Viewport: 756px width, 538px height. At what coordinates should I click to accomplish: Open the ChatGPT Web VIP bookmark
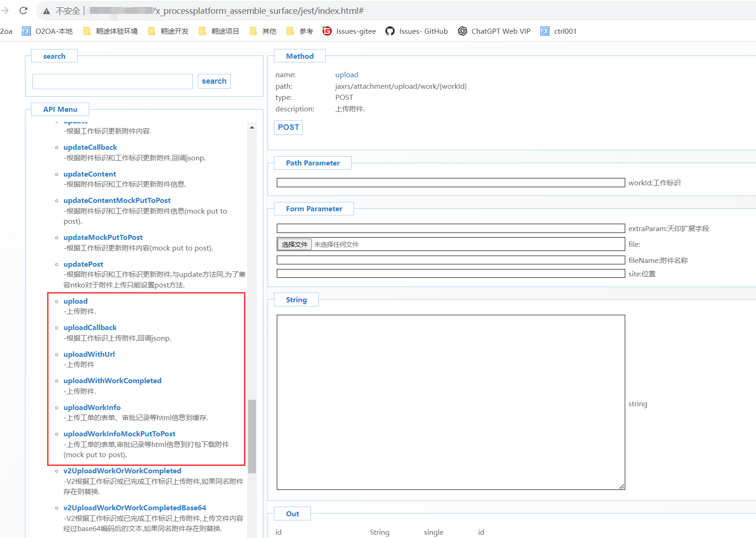(494, 31)
